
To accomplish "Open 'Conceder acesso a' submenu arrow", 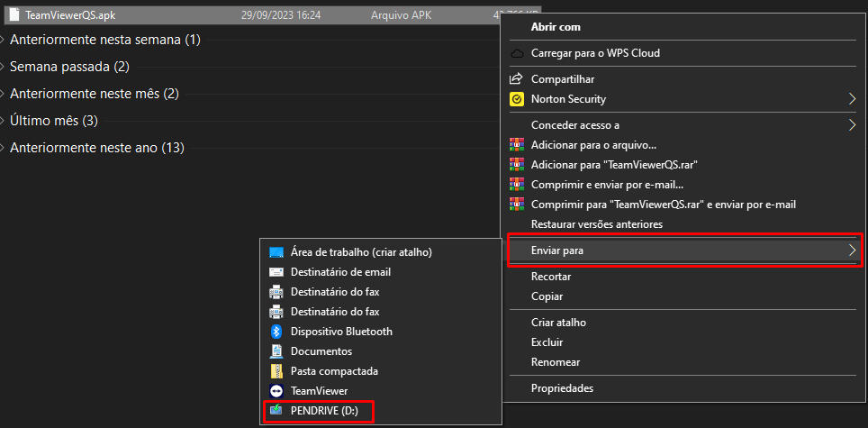I will coord(852,125).
